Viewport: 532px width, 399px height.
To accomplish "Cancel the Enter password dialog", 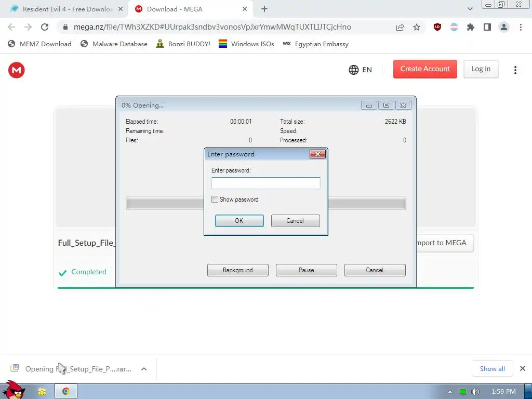I will tap(295, 220).
